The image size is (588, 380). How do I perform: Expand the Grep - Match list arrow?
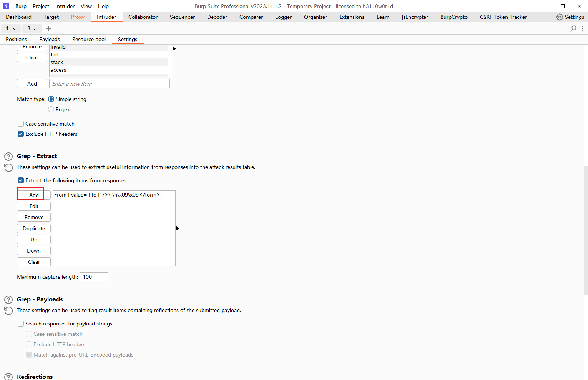click(x=174, y=48)
